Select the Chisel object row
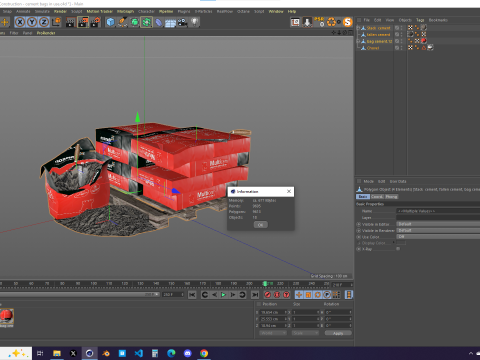Image resolution: width=480 pixels, height=360 pixels. pyautogui.click(x=373, y=48)
